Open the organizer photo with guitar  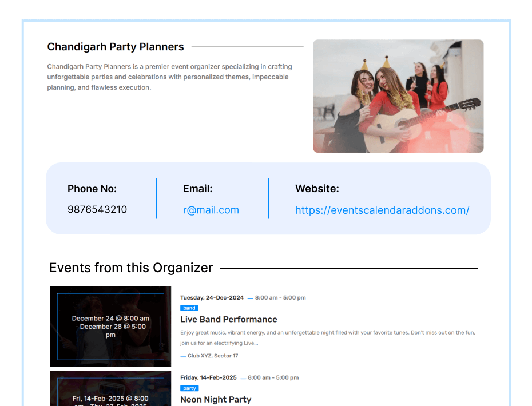pyautogui.click(x=398, y=96)
